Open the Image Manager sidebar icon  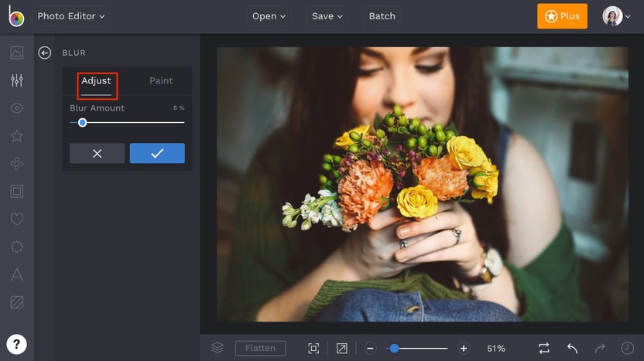click(17, 53)
